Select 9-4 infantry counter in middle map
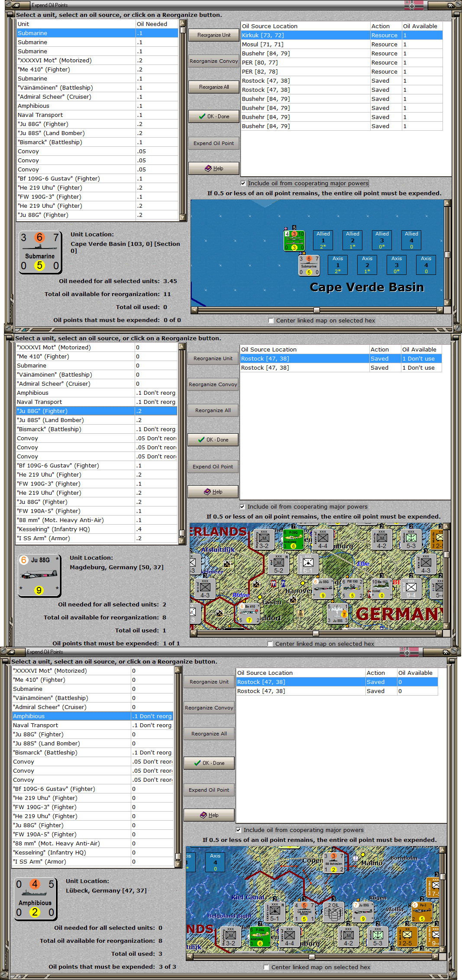This screenshot has height=980, width=462. pyautogui.click(x=411, y=589)
